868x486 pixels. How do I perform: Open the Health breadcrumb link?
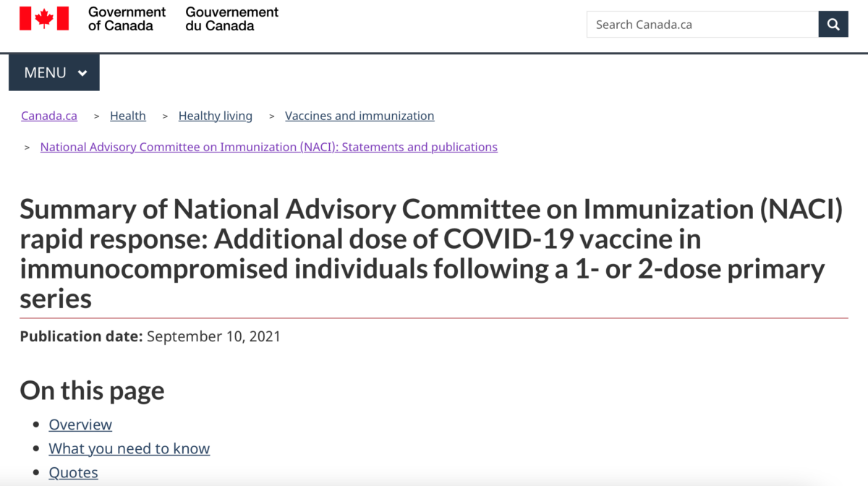(x=128, y=116)
